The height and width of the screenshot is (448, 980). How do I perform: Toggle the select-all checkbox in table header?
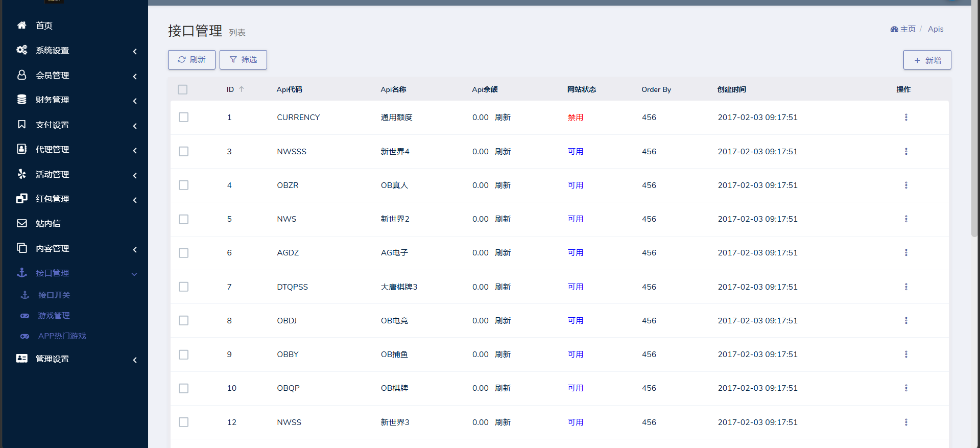182,89
